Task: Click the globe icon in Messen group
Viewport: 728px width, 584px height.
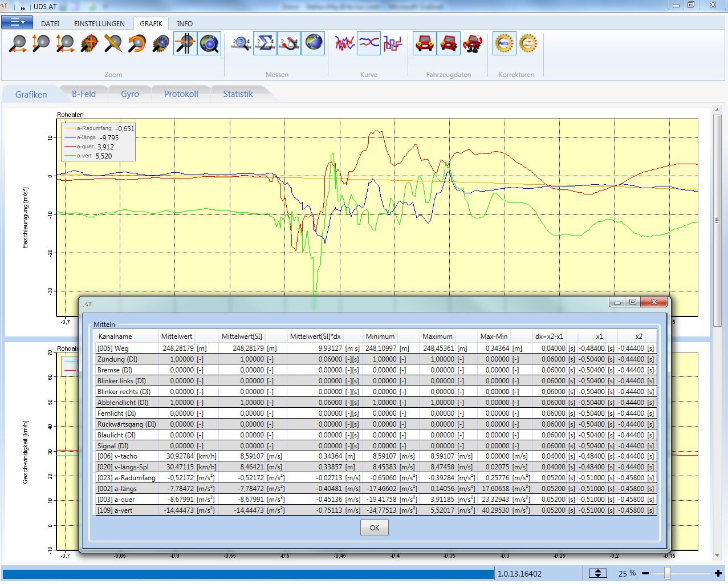Action: pos(313,43)
